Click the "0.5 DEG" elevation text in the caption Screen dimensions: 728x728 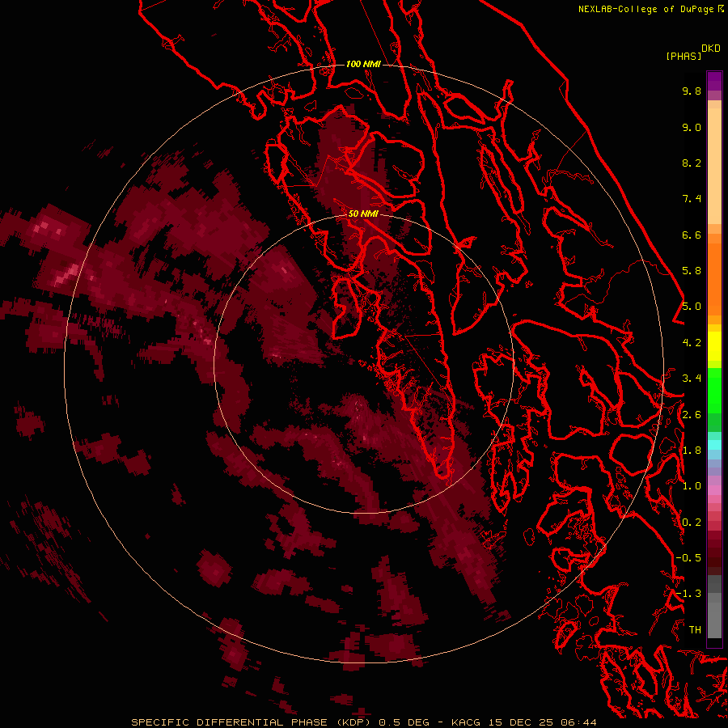tap(404, 722)
